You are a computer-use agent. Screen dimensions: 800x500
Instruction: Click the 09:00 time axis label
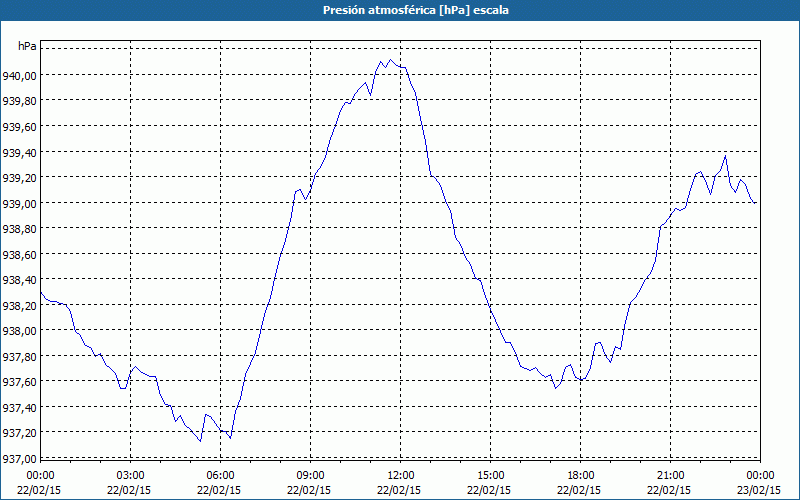(310, 476)
